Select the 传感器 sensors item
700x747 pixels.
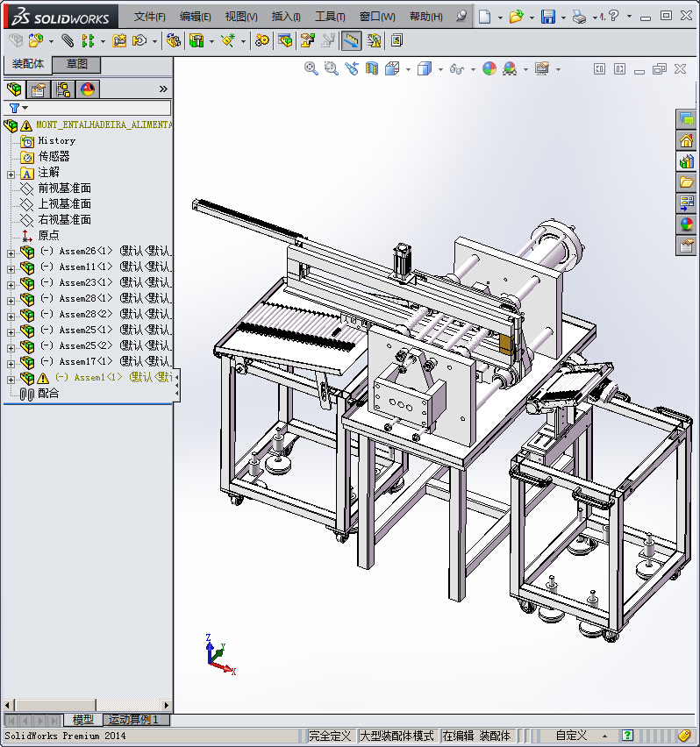54,156
